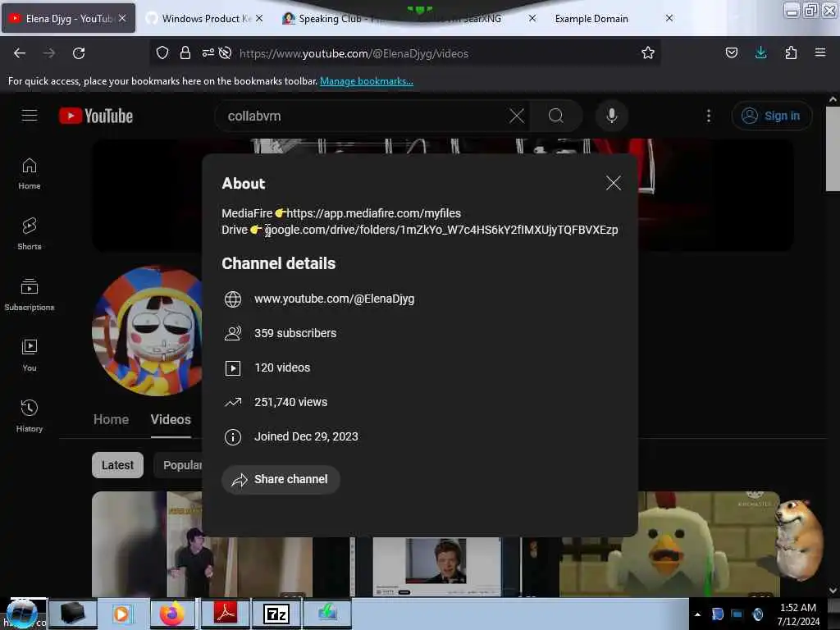Screen dimensions: 840x630
Task: Open media player taskbar icon
Action: (121, 614)
